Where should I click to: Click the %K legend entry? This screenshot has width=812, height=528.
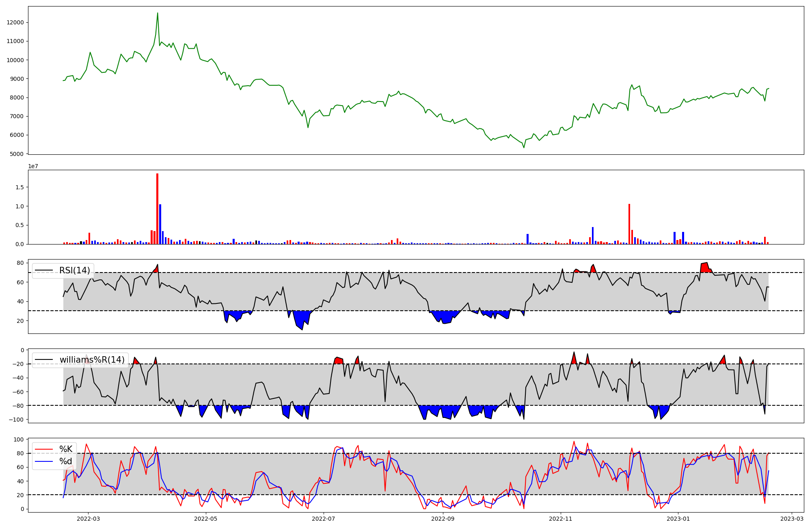[66, 449]
